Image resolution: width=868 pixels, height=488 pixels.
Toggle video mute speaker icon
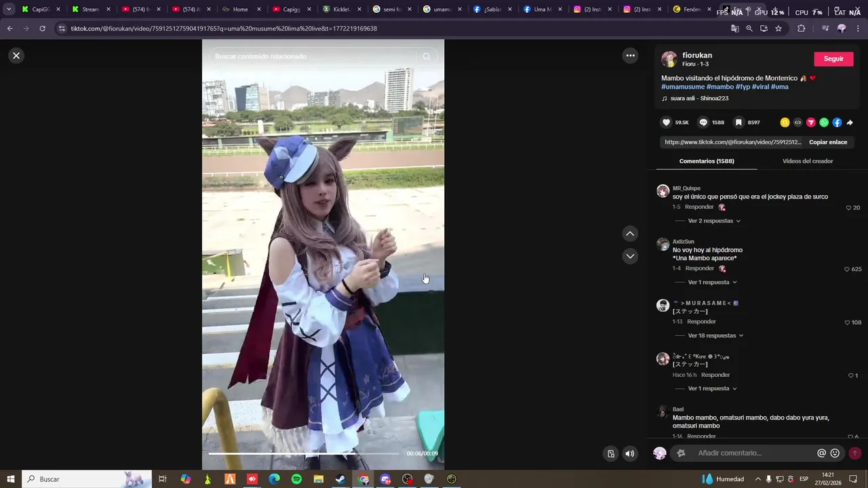[x=630, y=454]
